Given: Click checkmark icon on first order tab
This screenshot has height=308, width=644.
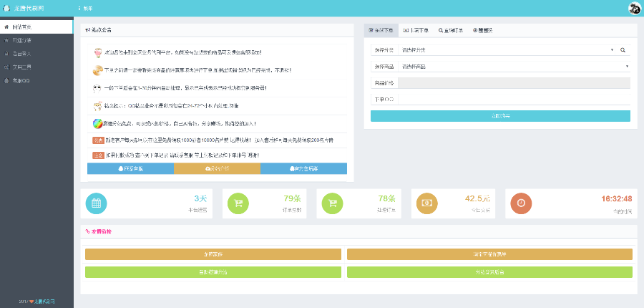Looking at the screenshot, I should point(371,30).
